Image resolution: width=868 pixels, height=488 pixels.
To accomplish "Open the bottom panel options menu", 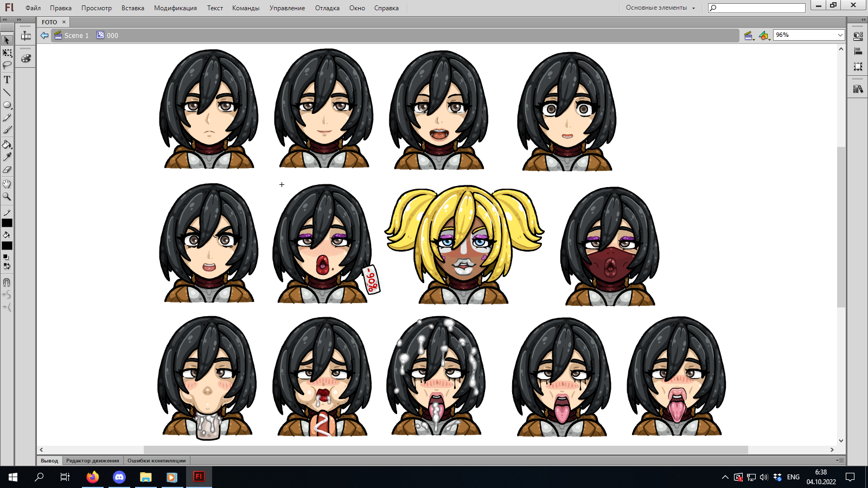I will click(840, 460).
